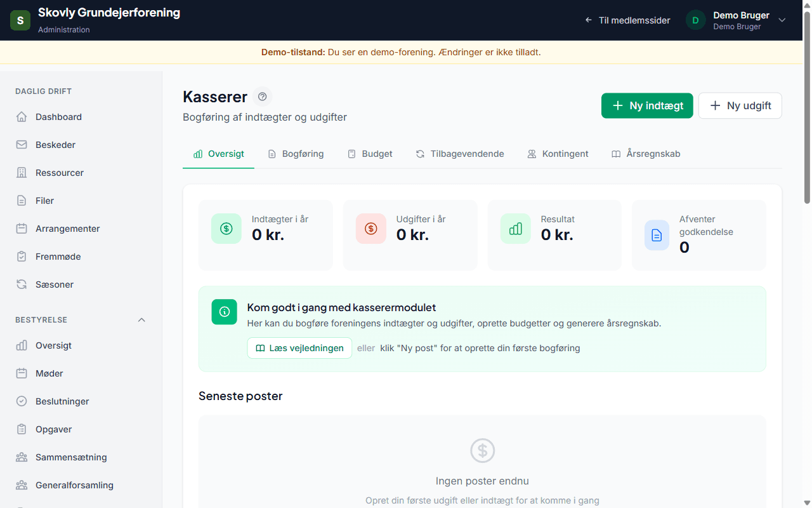Click the Seneste poster heading

pos(240,396)
